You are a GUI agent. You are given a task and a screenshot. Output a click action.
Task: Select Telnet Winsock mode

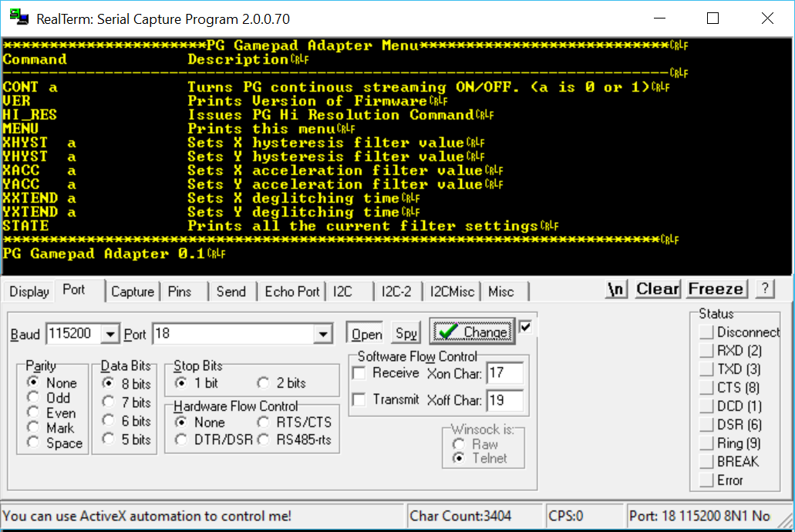pyautogui.click(x=480, y=459)
